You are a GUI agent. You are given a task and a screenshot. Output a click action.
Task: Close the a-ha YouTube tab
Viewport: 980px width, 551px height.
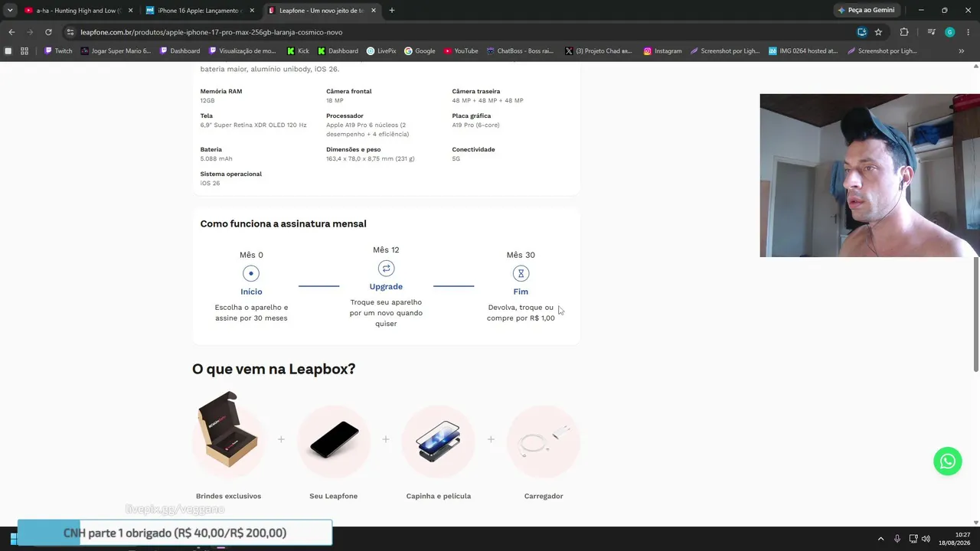pyautogui.click(x=130, y=11)
